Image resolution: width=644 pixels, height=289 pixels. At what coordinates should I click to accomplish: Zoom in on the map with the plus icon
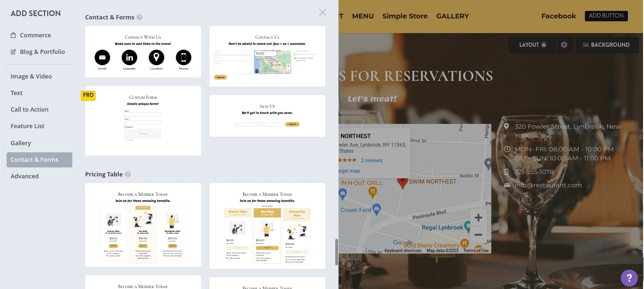[x=478, y=218]
